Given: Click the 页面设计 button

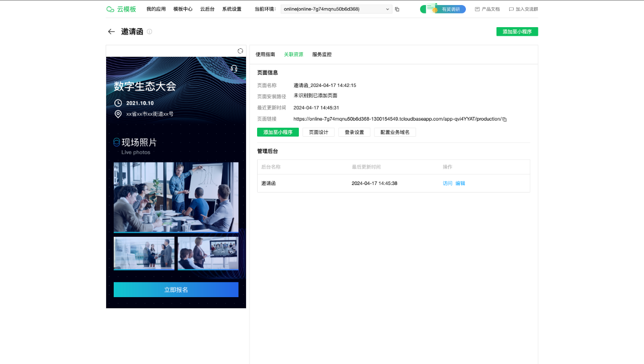Looking at the screenshot, I should 318,132.
